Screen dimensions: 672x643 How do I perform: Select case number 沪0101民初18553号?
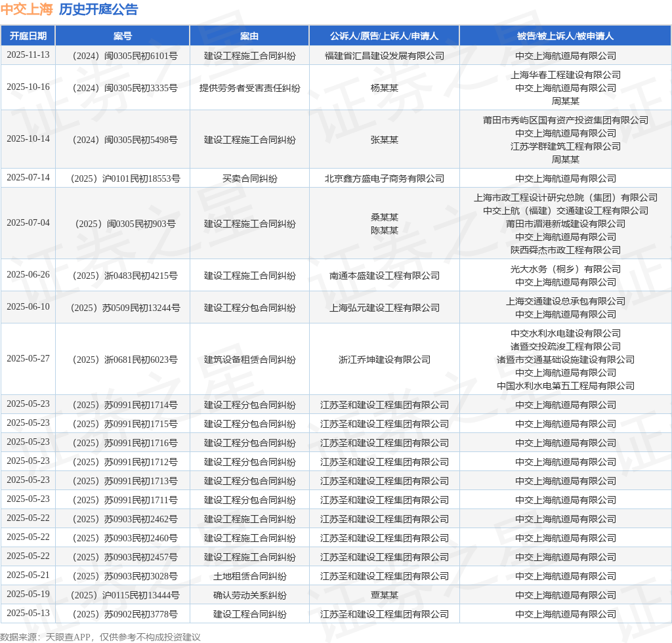tap(142, 178)
